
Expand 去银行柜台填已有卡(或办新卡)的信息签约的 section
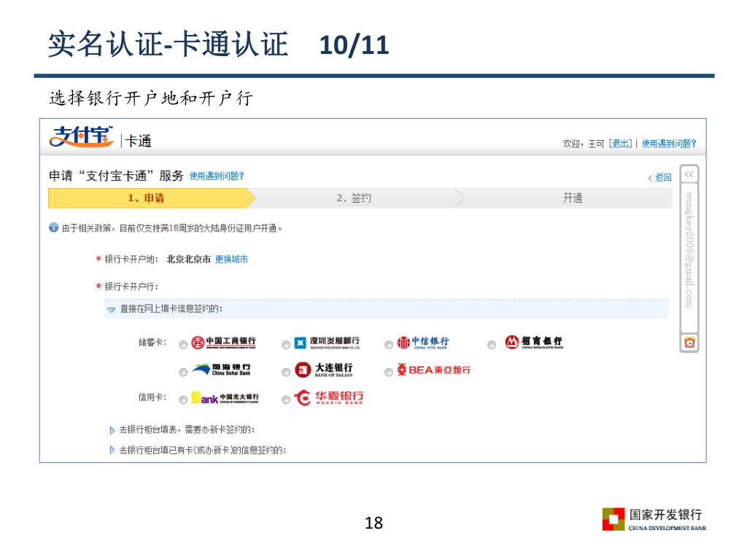pyautogui.click(x=112, y=450)
